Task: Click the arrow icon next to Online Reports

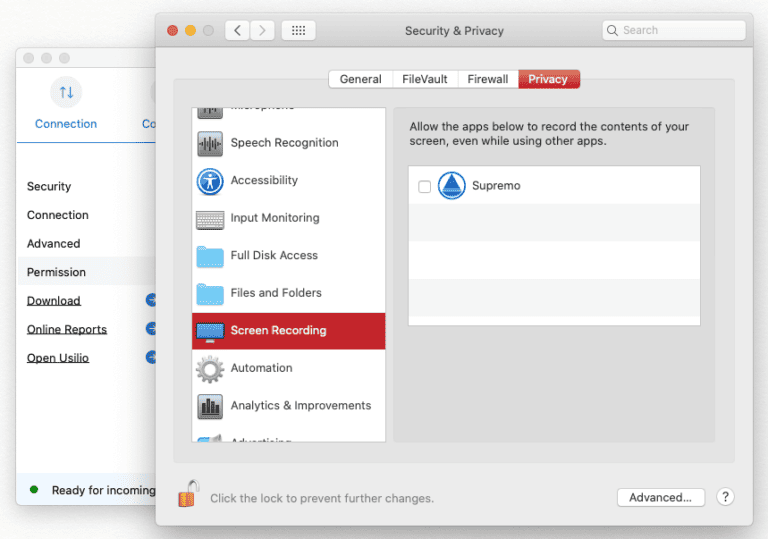Action: (x=151, y=328)
